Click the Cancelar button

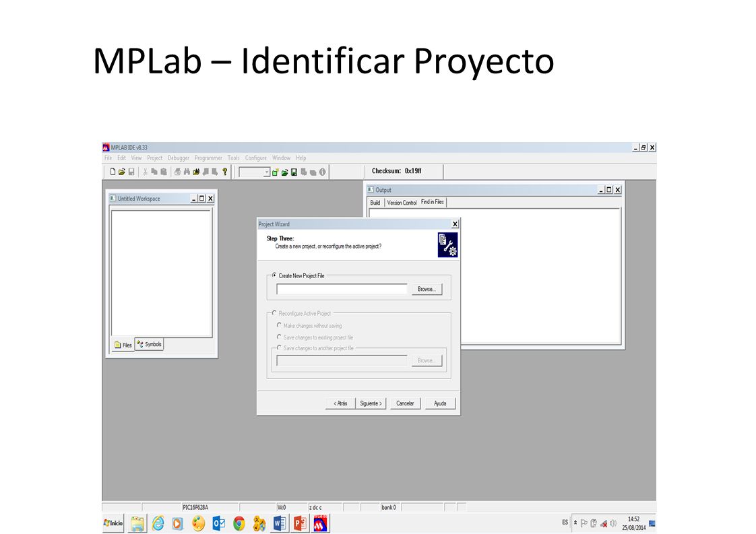point(405,403)
